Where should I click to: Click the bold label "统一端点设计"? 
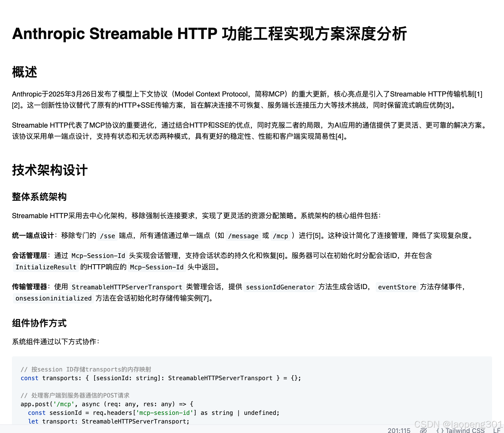33,235
